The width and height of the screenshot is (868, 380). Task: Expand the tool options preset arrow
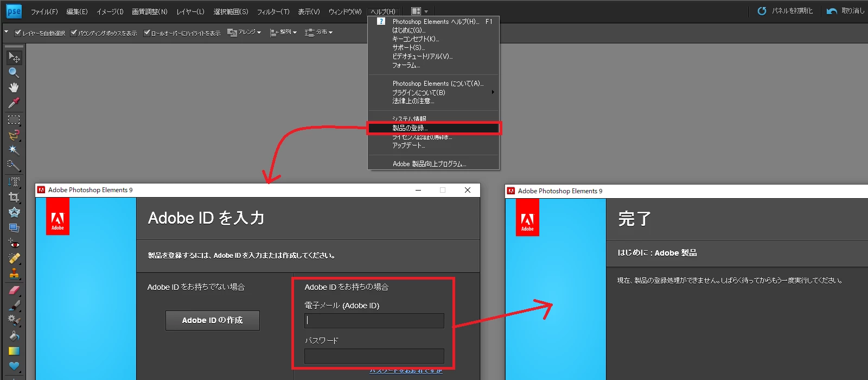click(7, 32)
